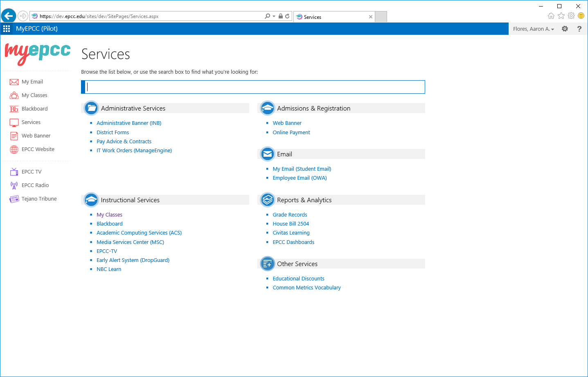The width and height of the screenshot is (588, 377).
Task: Click the services search box
Action: point(253,87)
